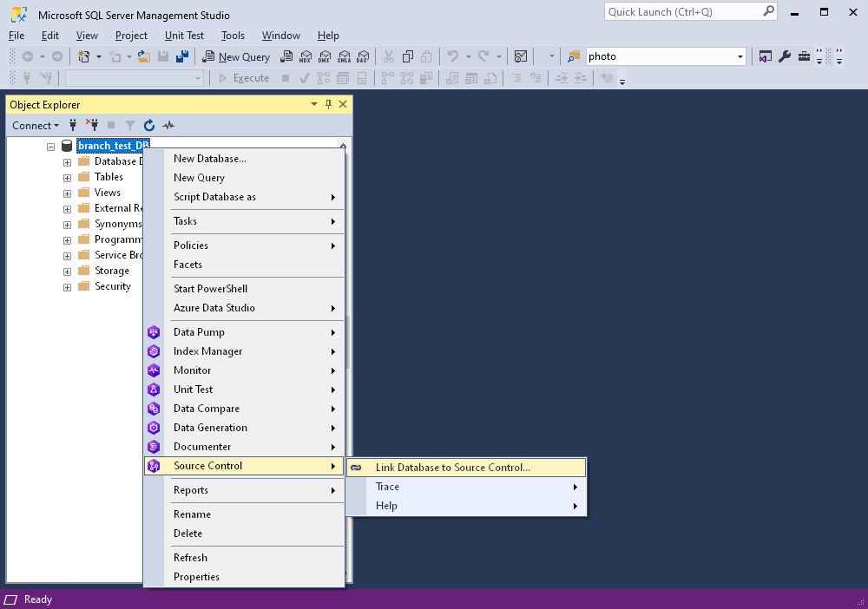Click the Index Manager purple icon
Screen dimensions: 868x609
point(154,351)
